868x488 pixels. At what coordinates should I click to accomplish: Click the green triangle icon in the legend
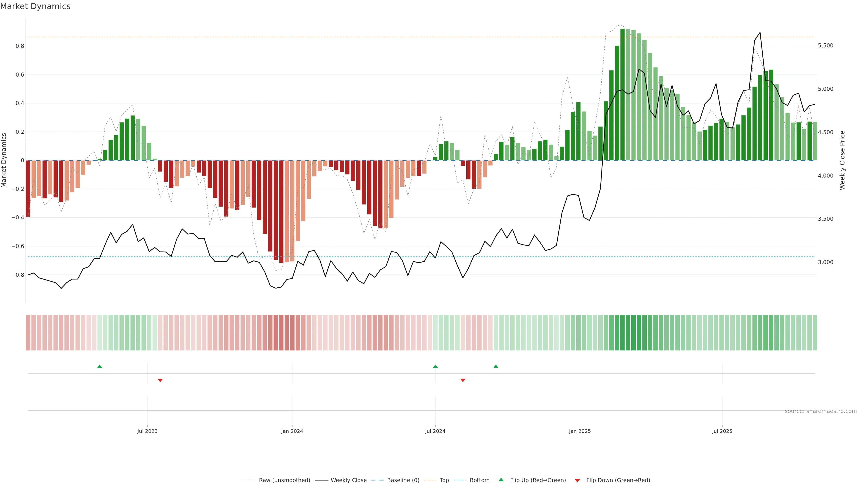coord(501,480)
